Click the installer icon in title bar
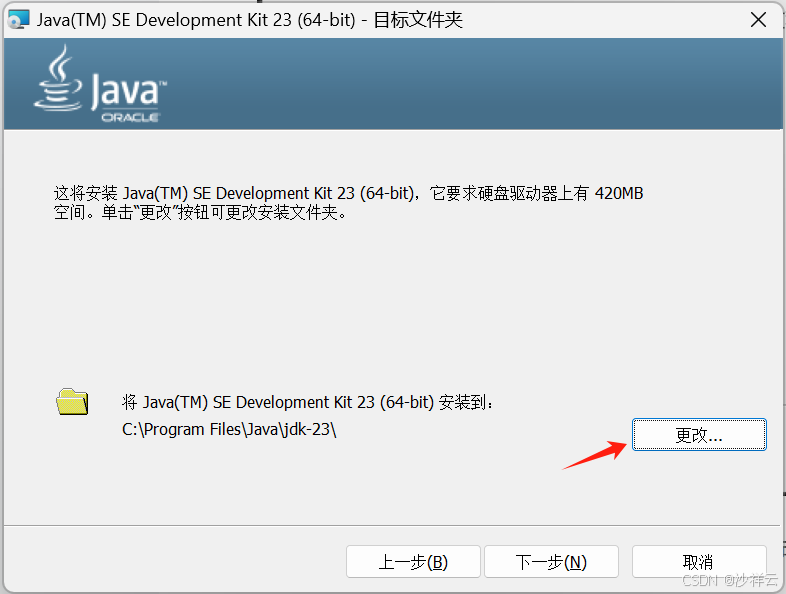786x594 pixels. [x=19, y=20]
